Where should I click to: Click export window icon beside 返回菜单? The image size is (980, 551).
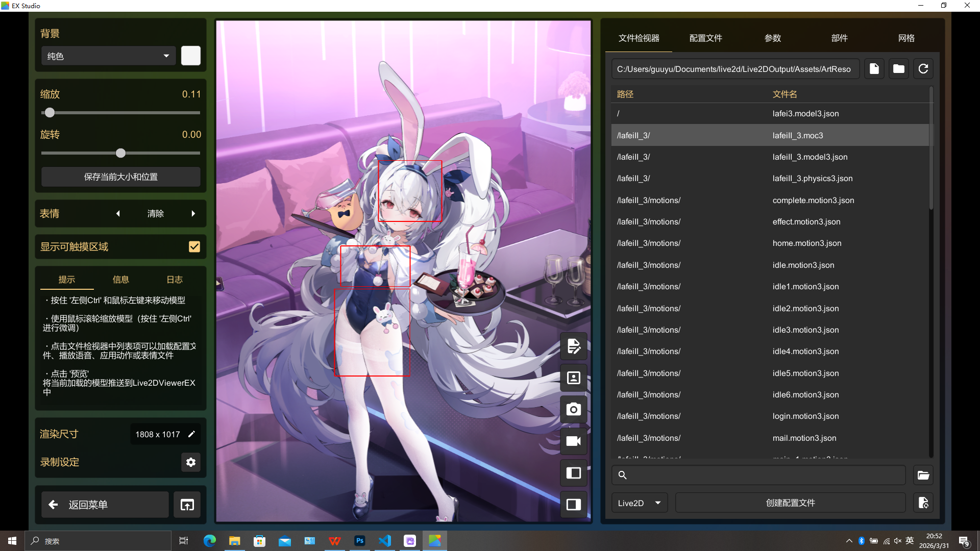point(187,505)
